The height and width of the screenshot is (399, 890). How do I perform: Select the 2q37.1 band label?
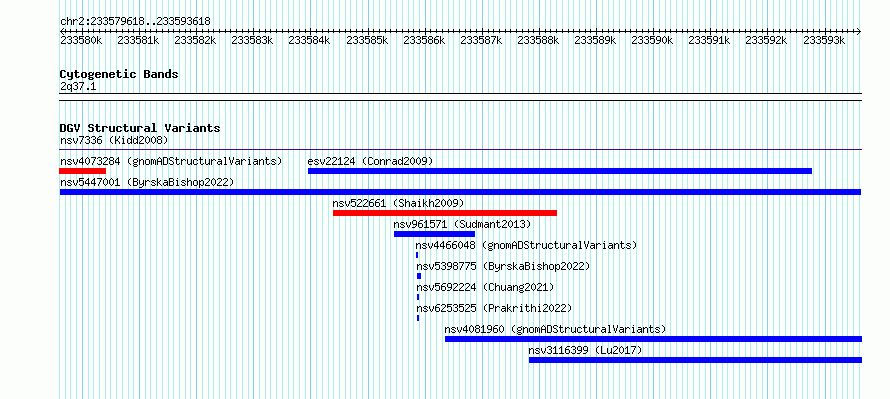tap(78, 86)
